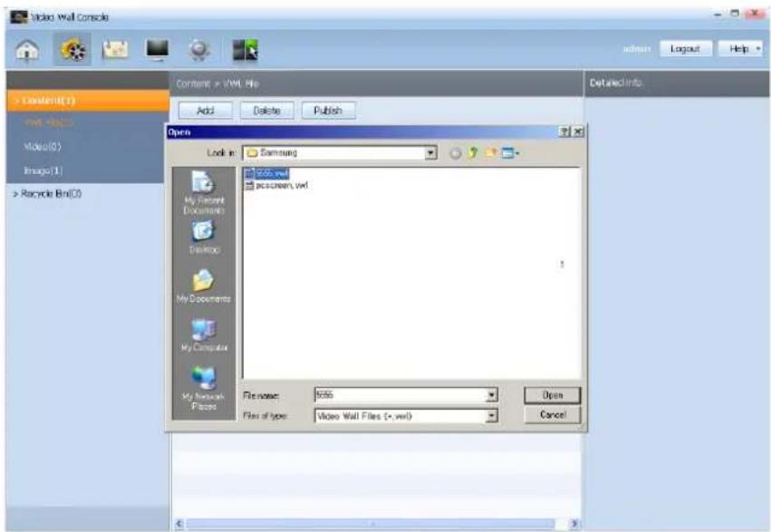Click the left arrow of the horizontal scrollbar
Screen dimensions: 771x532
pos(179,524)
